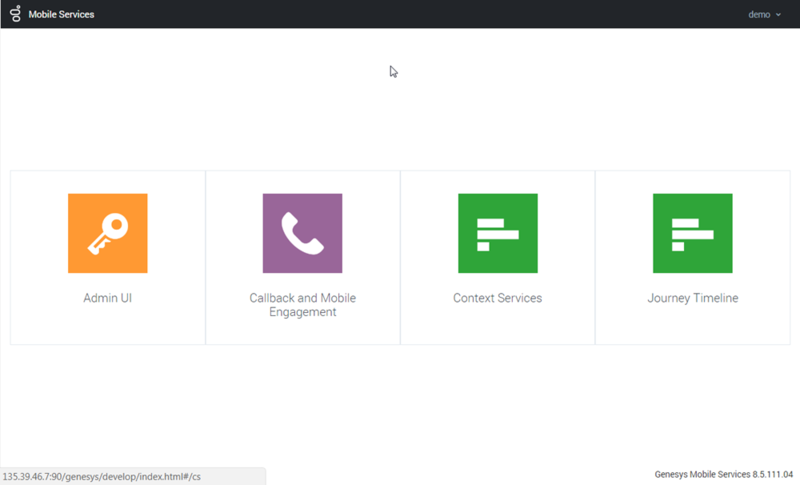This screenshot has width=800, height=485.
Task: Click blank space below the Context Services label
Action: pyautogui.click(x=497, y=328)
